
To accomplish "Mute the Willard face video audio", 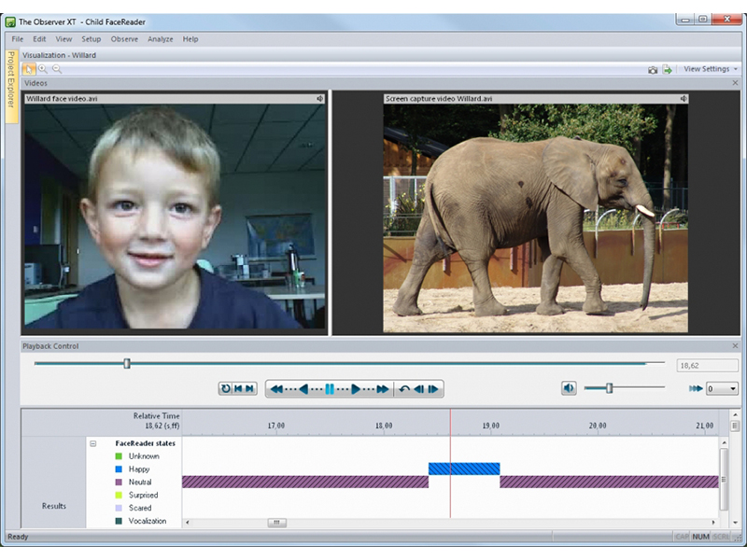I will [319, 98].
